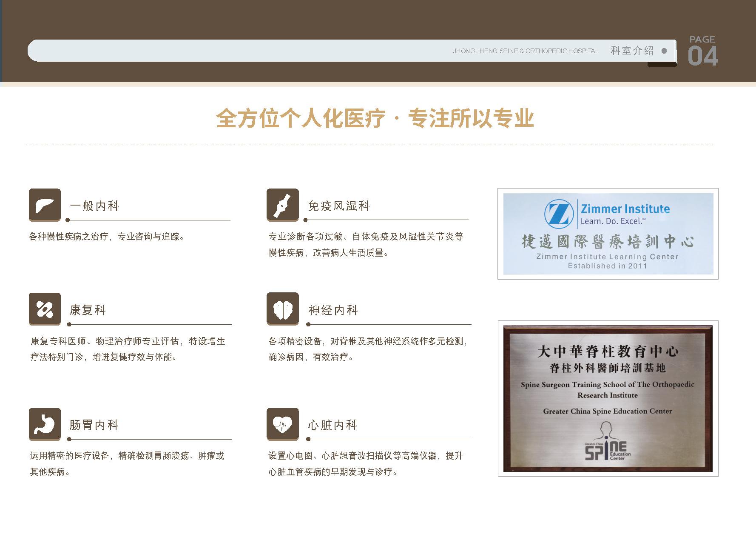Click the JHONG JHENG hospital name text
Image resolution: width=756 pixels, height=543 pixels.
tap(525, 50)
